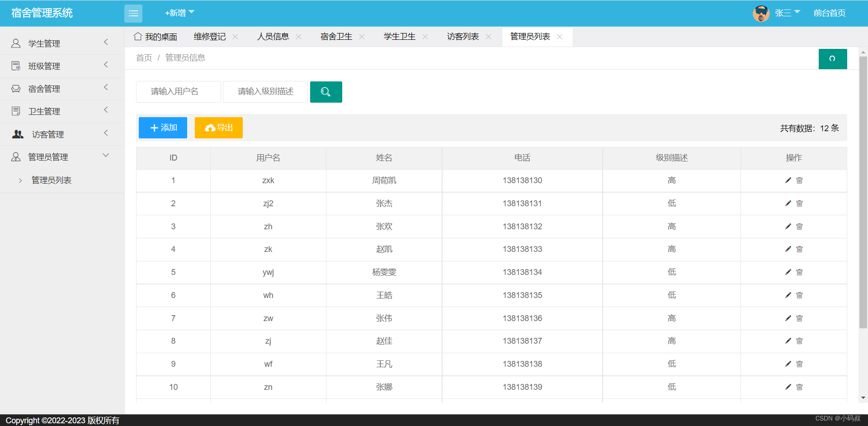Focus the 请输入级别描述 input field
The image size is (868, 426).
pyautogui.click(x=265, y=92)
